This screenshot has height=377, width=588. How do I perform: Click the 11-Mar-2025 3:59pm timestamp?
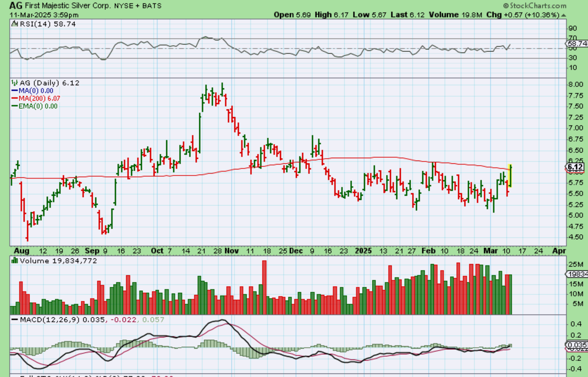point(44,15)
